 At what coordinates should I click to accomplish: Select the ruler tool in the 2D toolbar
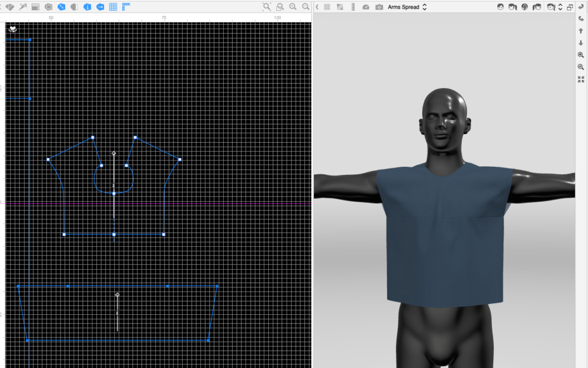(126, 7)
